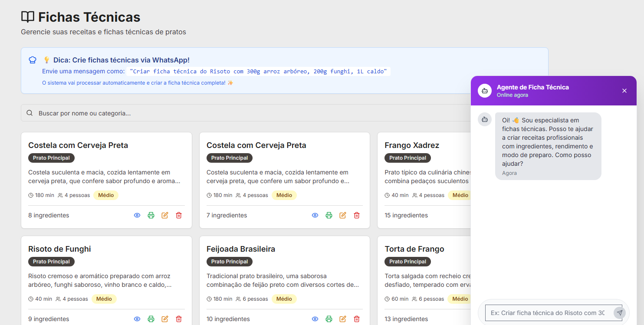Edit the second Costela com Cerveja Preta card
The height and width of the screenshot is (325, 644).
point(342,215)
